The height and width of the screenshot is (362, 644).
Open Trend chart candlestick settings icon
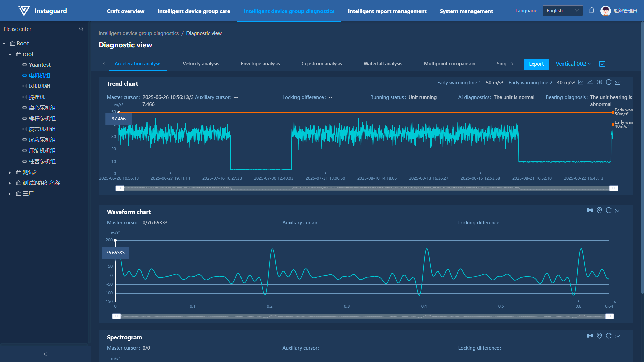pos(599,82)
